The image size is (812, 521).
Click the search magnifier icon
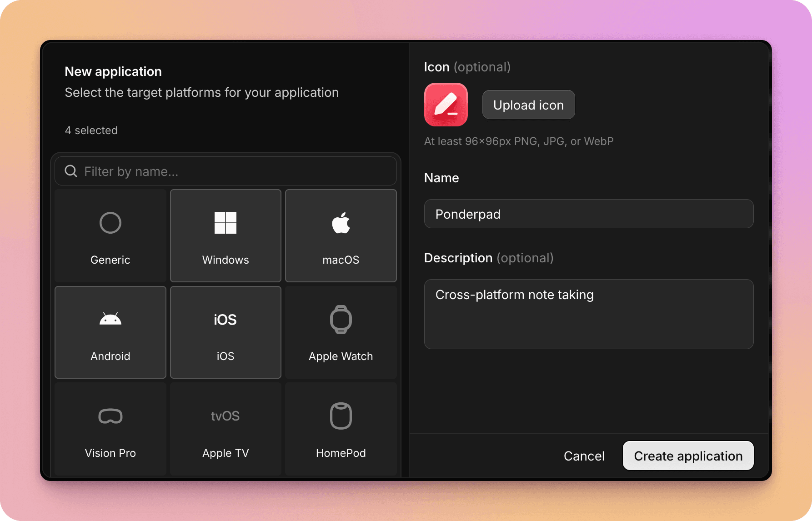coord(70,171)
